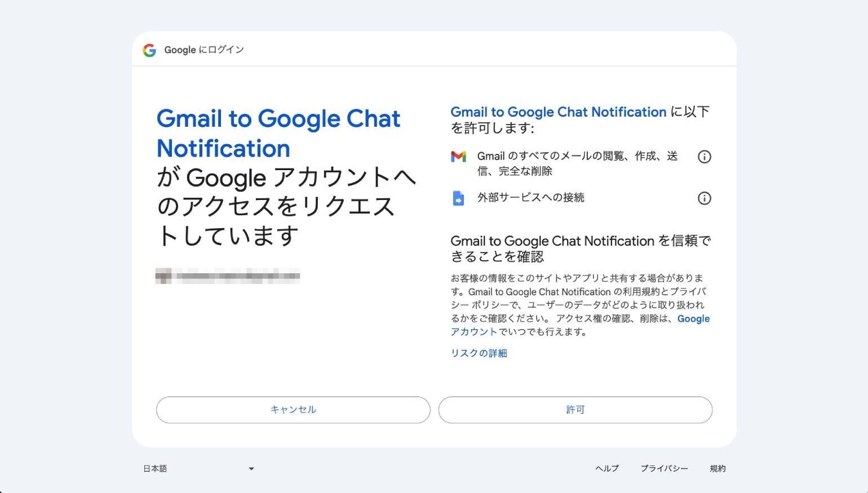Click the blue document icon beside 外部サービスへの接続
Viewport: 868px width, 493px height.
(x=459, y=198)
